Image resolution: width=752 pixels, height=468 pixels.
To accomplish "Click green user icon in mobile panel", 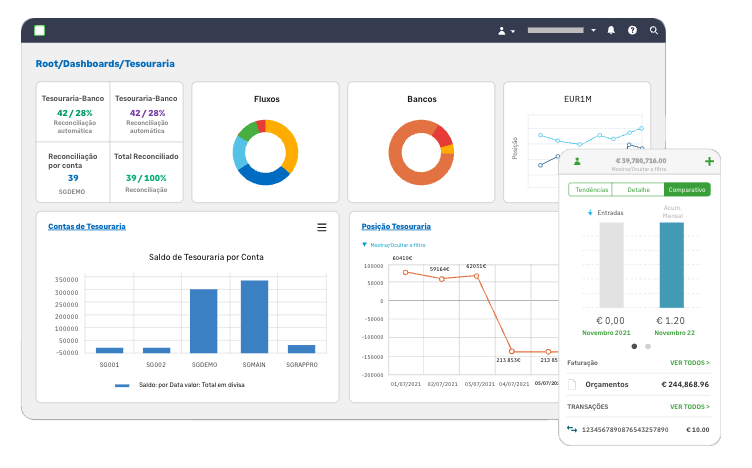I will pyautogui.click(x=577, y=162).
